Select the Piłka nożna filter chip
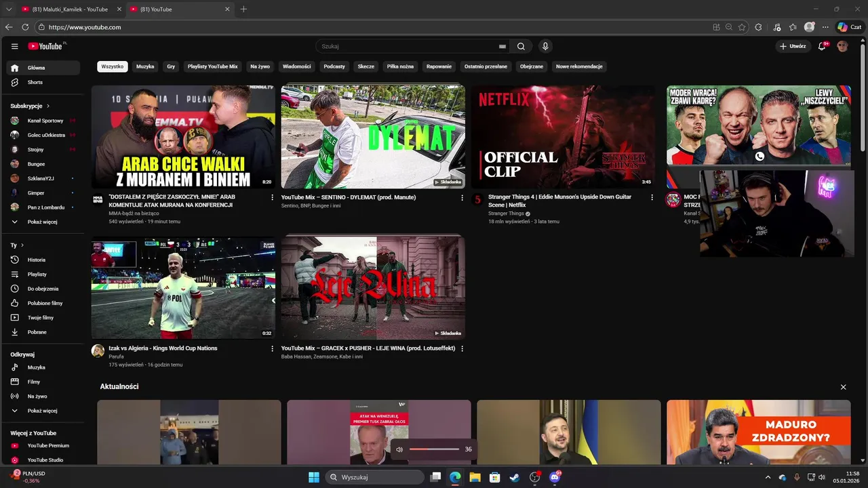Screen dimensions: 868x488 pos(400,66)
